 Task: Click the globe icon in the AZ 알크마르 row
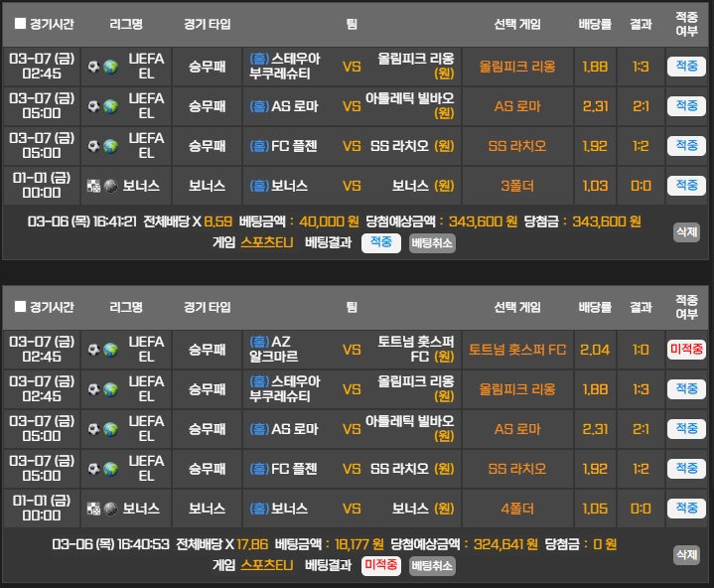tap(110, 350)
